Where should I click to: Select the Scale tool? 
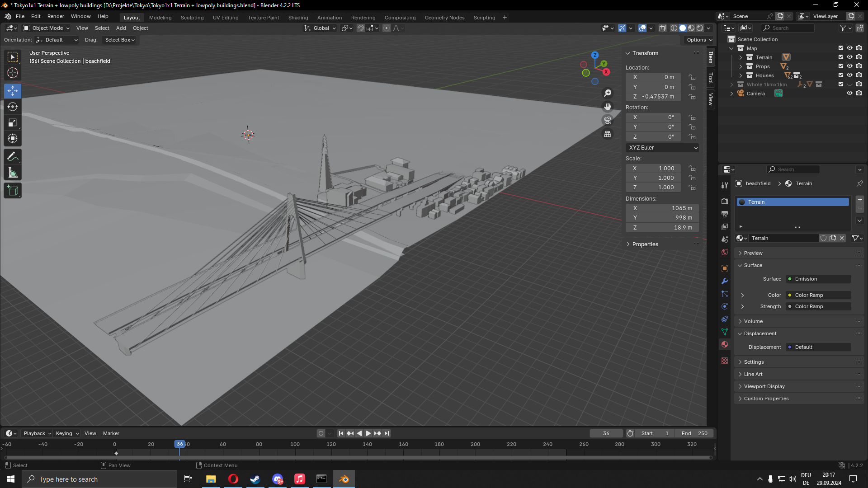click(13, 123)
